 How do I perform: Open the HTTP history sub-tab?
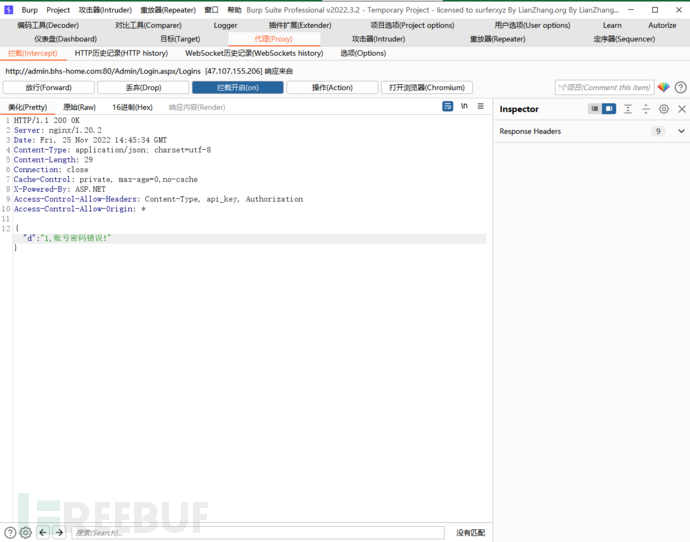(x=121, y=53)
